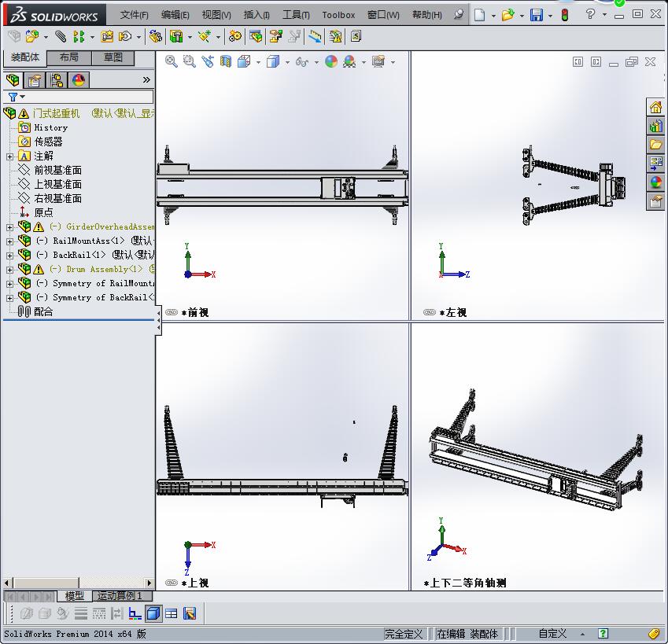668x644 pixels.
Task: Expand the 注解 annotations folder
Action: [x=9, y=156]
